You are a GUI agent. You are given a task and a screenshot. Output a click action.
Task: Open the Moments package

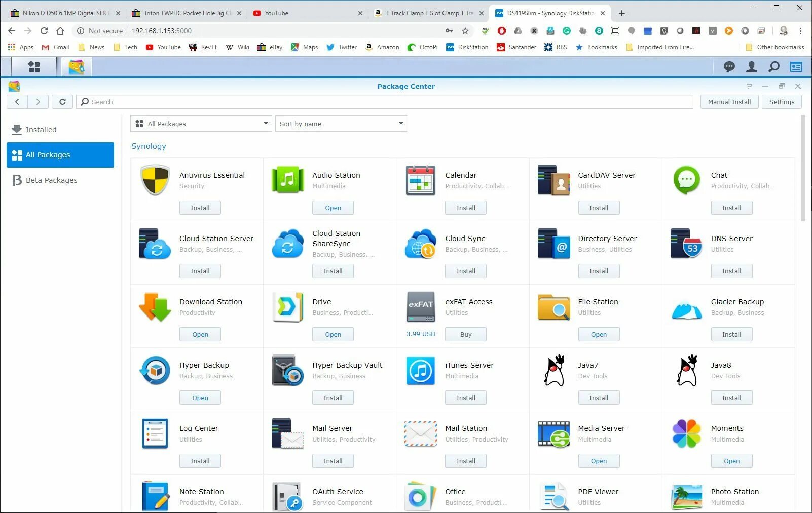731,461
